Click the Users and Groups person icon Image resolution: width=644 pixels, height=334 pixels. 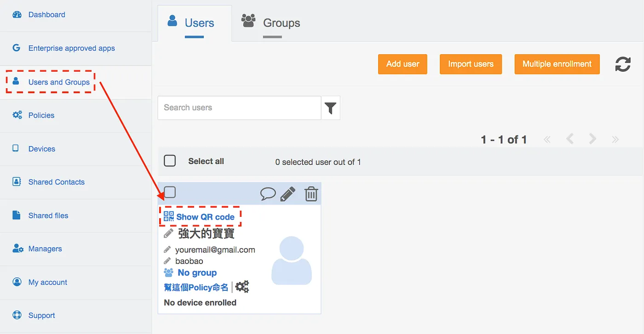point(16,81)
